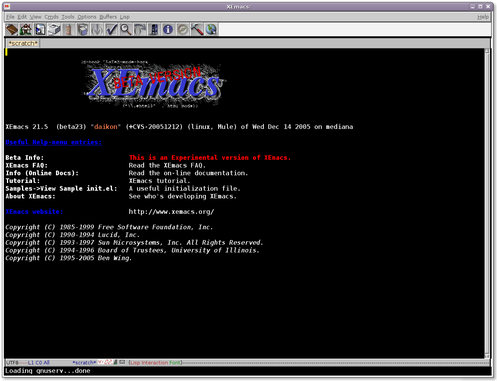Select the *scratch* buffer tab

coord(23,43)
